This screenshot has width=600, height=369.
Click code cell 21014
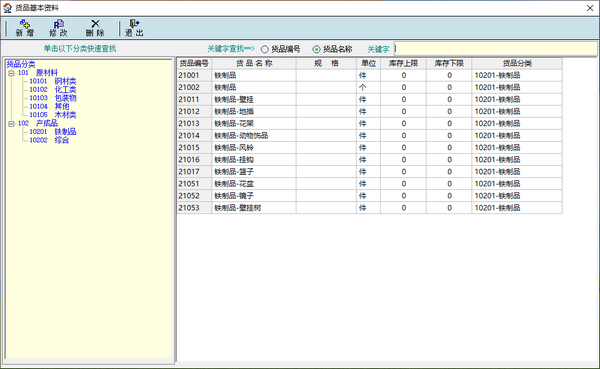point(194,136)
